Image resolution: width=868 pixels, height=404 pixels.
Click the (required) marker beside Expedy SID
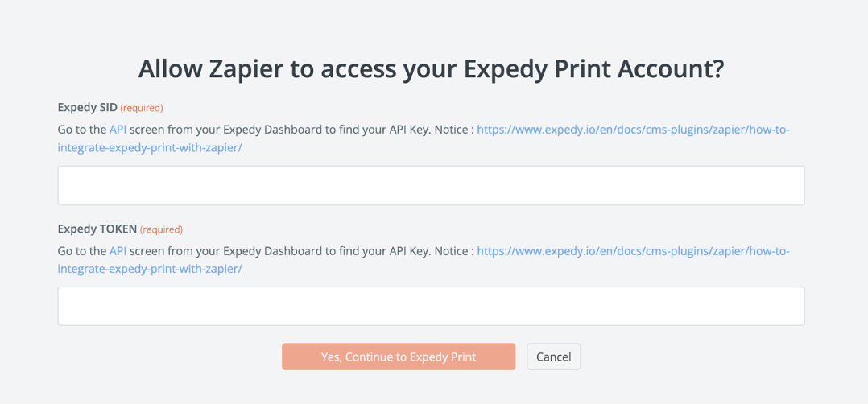[x=142, y=108]
